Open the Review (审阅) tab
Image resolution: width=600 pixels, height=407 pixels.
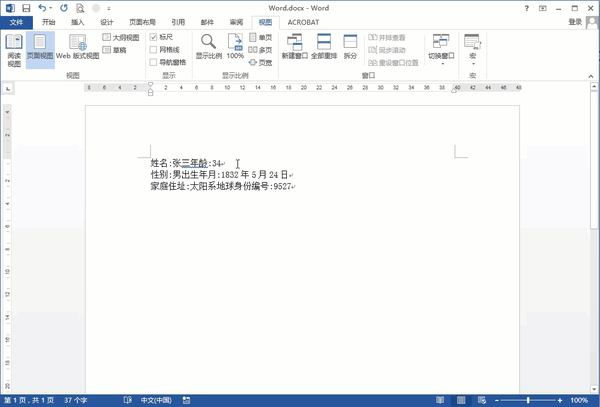click(x=236, y=23)
